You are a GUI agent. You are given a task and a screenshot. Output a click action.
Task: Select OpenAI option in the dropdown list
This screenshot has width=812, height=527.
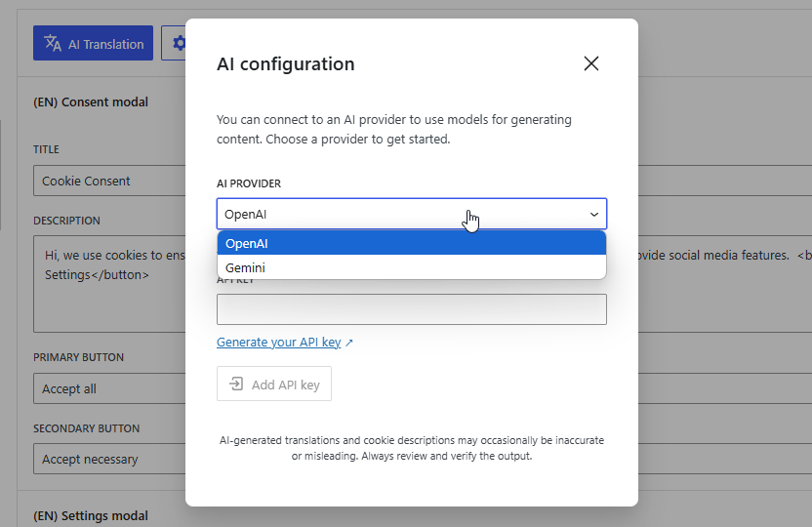412,243
